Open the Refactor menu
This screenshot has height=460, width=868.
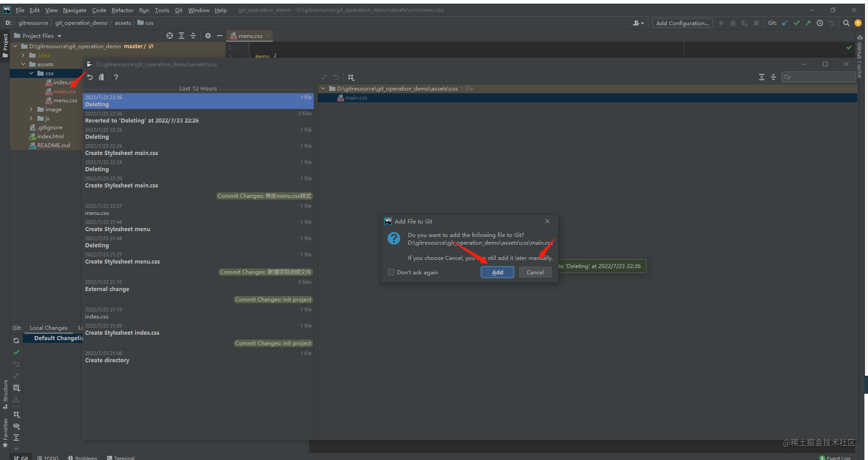pos(122,10)
